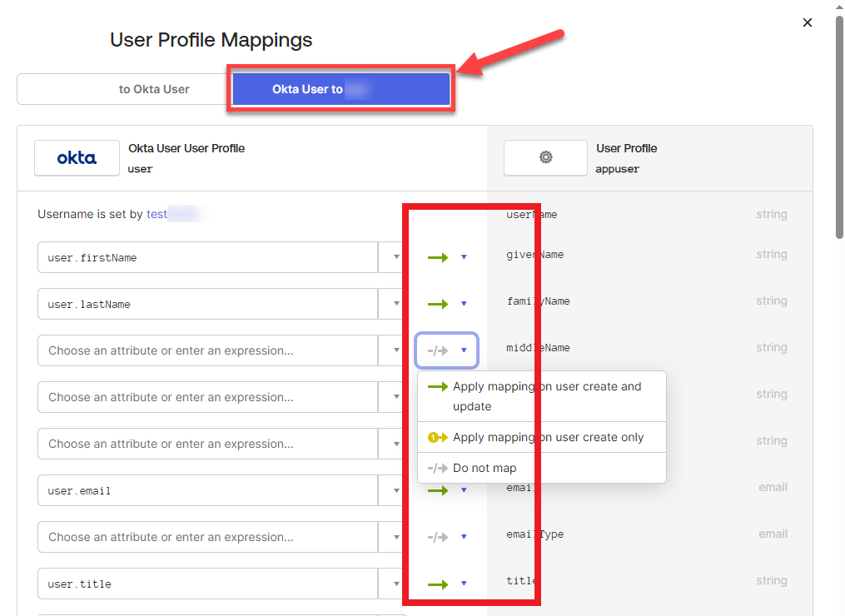Expand attribute dropdown below middleName row
This screenshot has height=616, width=845.
tap(396, 397)
